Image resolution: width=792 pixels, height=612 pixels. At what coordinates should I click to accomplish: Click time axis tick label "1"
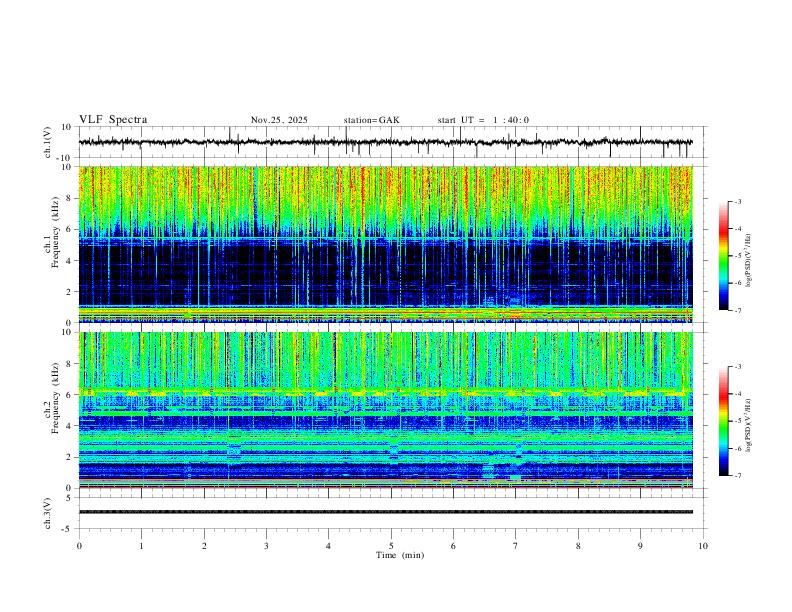point(141,546)
